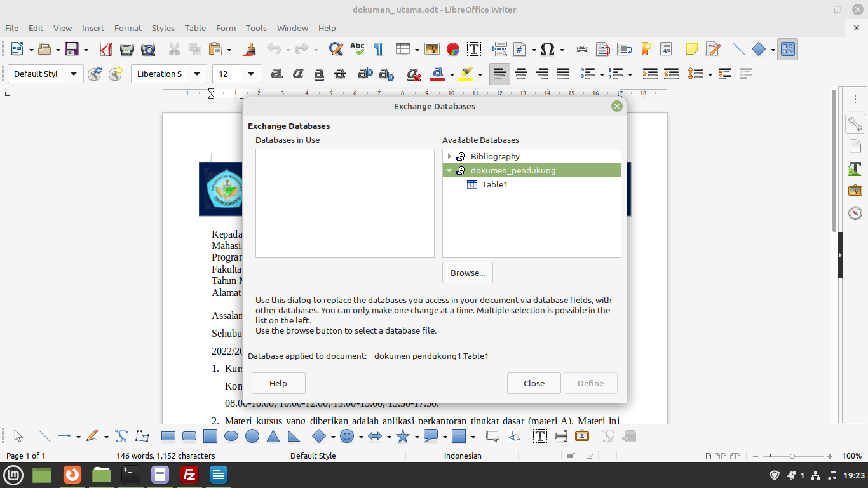Click the Cut scissors icon

pos(174,49)
